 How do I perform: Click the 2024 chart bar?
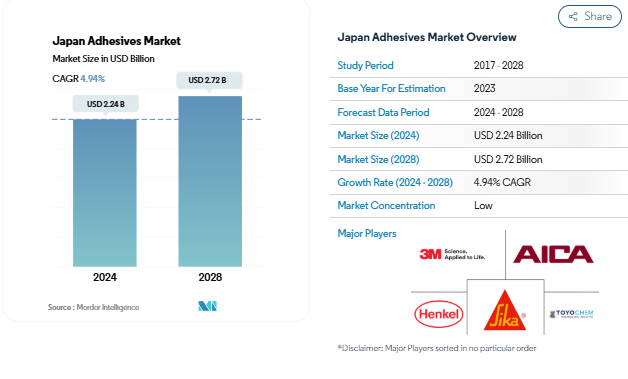coord(105,193)
